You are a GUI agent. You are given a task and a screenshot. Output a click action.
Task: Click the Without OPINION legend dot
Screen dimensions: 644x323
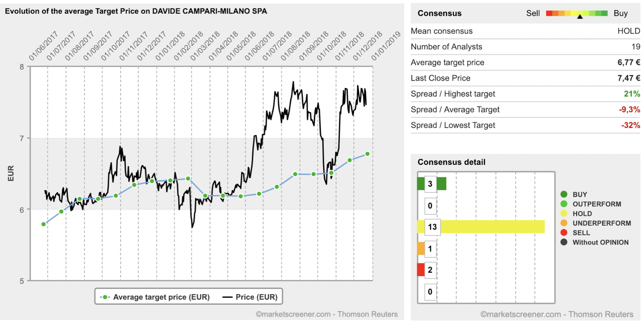click(x=564, y=242)
